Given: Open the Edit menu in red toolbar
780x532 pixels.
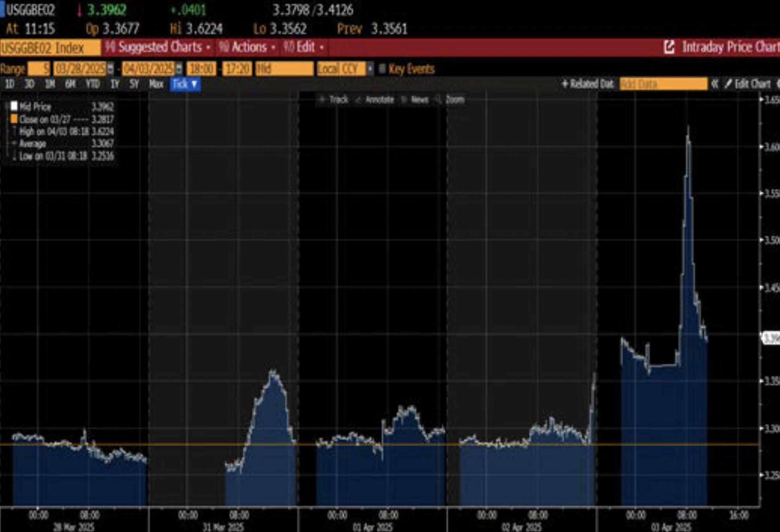Looking at the screenshot, I should click(x=305, y=47).
